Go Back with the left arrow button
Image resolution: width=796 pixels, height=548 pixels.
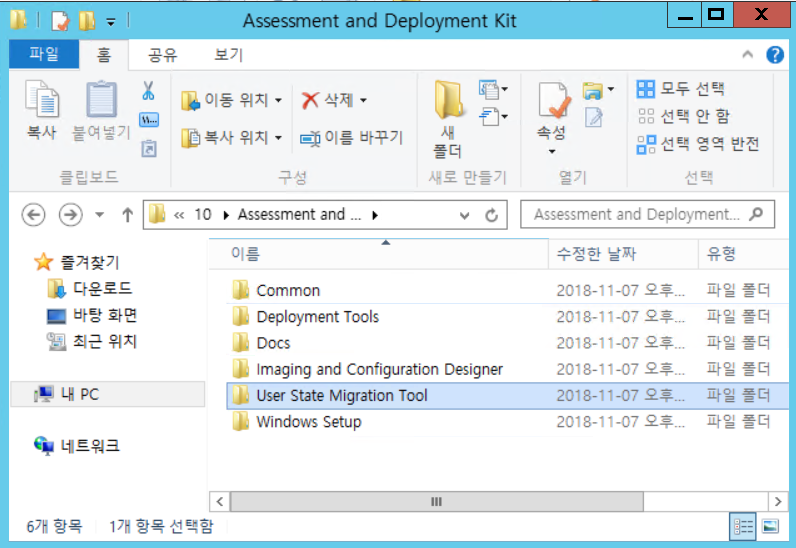click(x=34, y=215)
